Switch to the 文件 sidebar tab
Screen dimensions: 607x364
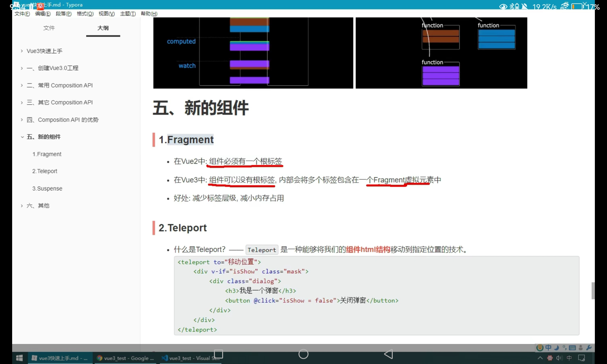[49, 28]
